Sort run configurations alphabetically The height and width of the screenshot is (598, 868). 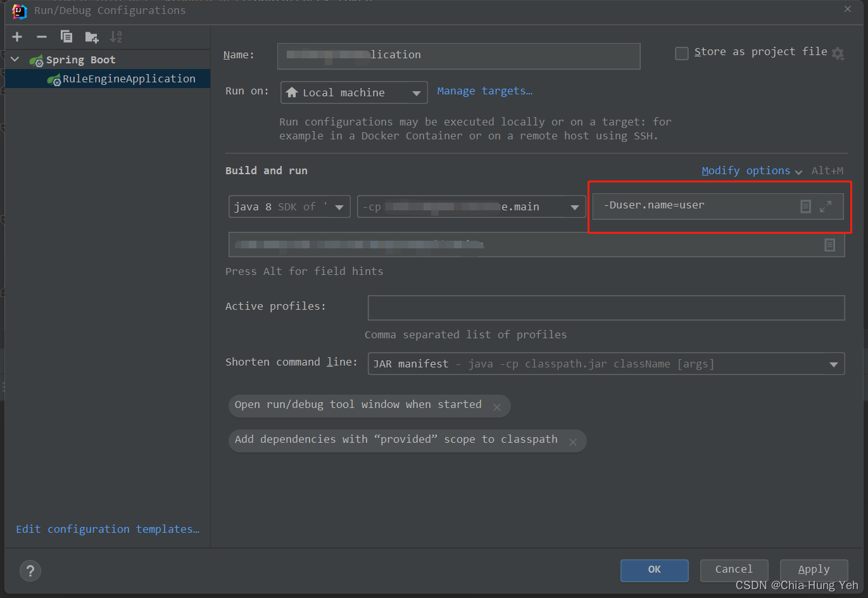click(x=115, y=36)
